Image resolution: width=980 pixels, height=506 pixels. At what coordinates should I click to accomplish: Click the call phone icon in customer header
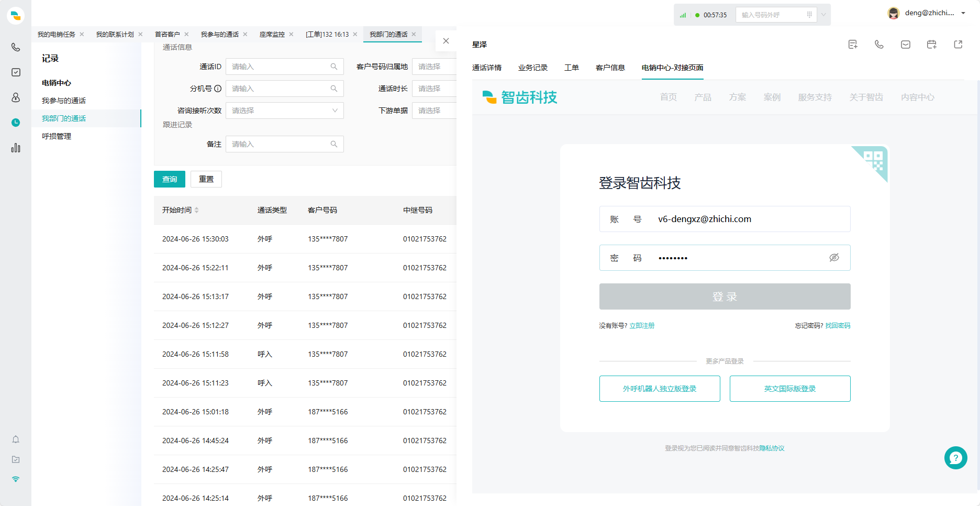pos(879,45)
